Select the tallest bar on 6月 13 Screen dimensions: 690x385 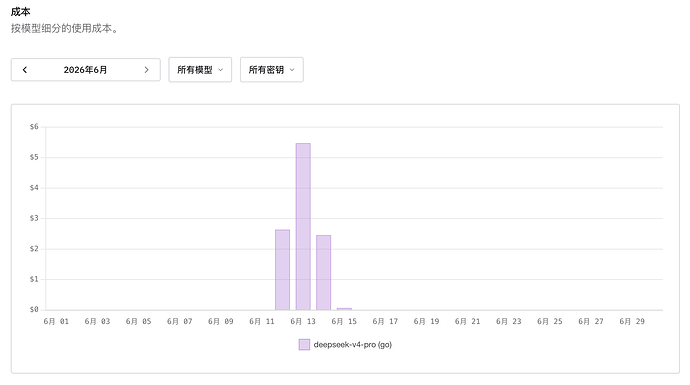(x=303, y=227)
